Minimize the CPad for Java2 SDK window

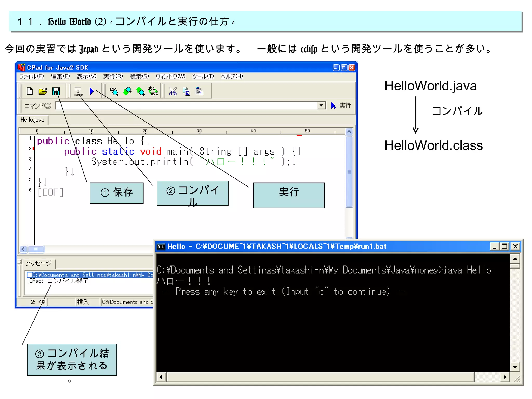[x=336, y=68]
